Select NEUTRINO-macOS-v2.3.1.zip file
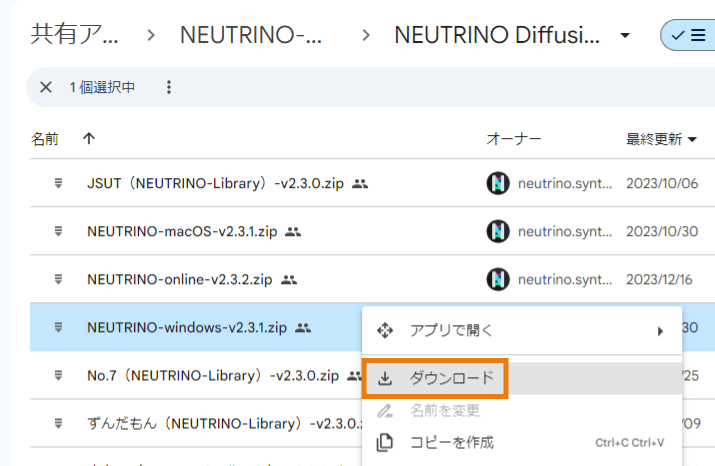Screen dimensions: 715x466 pyautogui.click(x=182, y=232)
